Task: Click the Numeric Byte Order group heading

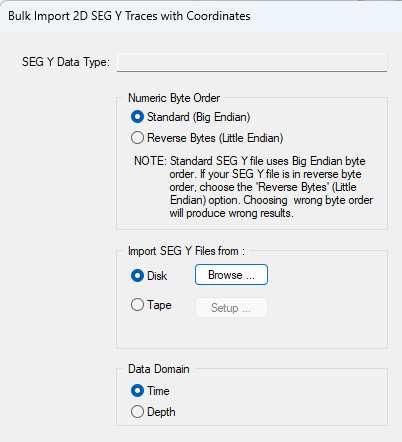Action: coord(174,98)
